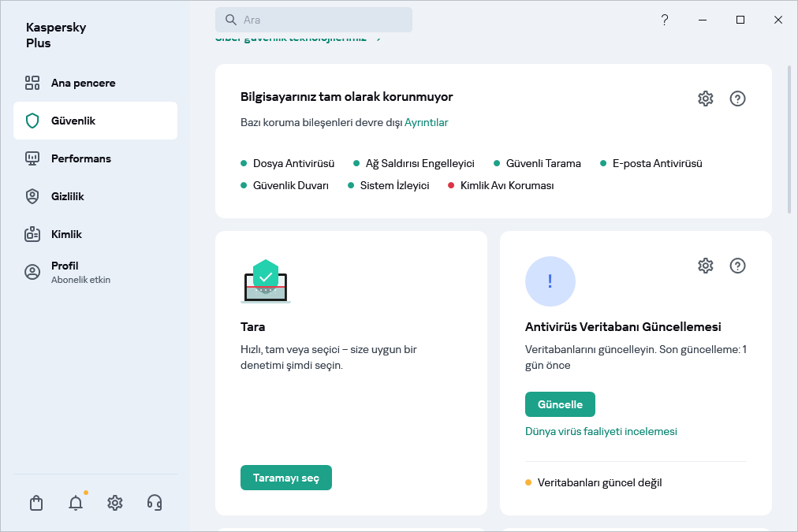Screen dimensions: 798x532
Task: Open protection components settings gear
Action: (x=706, y=99)
